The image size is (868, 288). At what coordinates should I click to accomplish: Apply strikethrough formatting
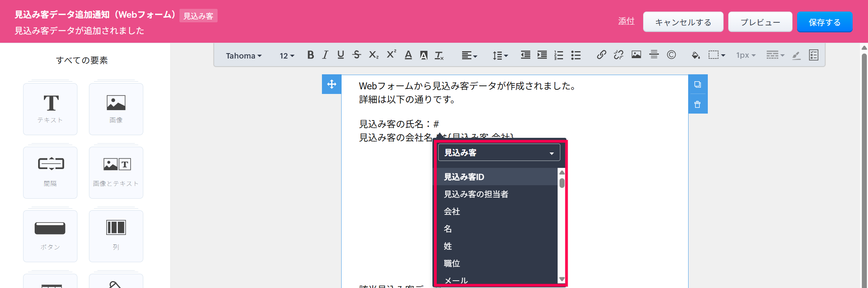coord(357,55)
